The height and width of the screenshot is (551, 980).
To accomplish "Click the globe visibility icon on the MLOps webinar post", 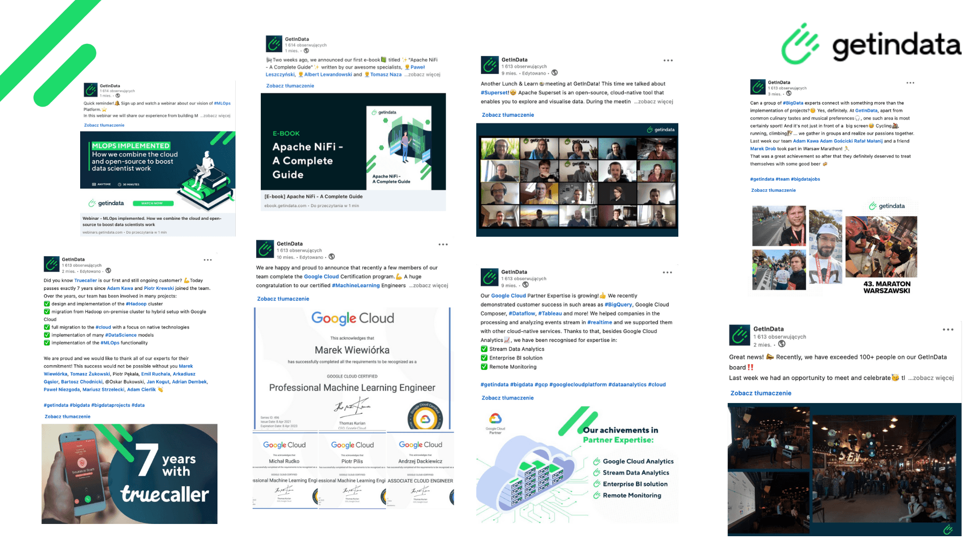I will click(x=118, y=95).
